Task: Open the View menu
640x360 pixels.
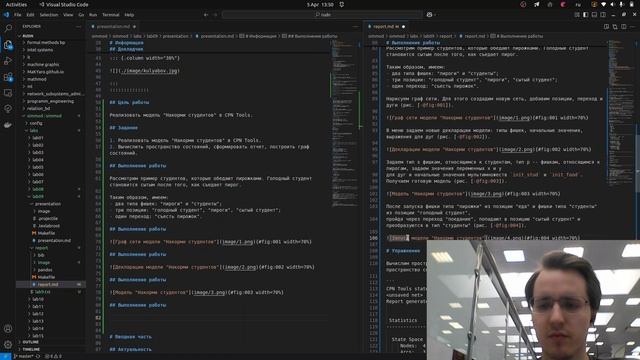Action: pos(68,15)
